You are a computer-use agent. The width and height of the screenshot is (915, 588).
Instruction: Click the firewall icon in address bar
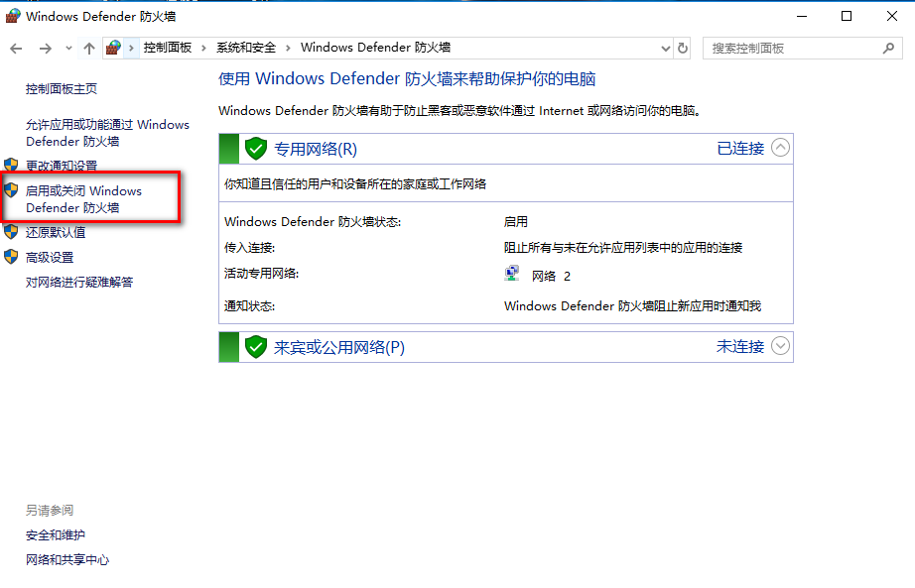(x=114, y=48)
